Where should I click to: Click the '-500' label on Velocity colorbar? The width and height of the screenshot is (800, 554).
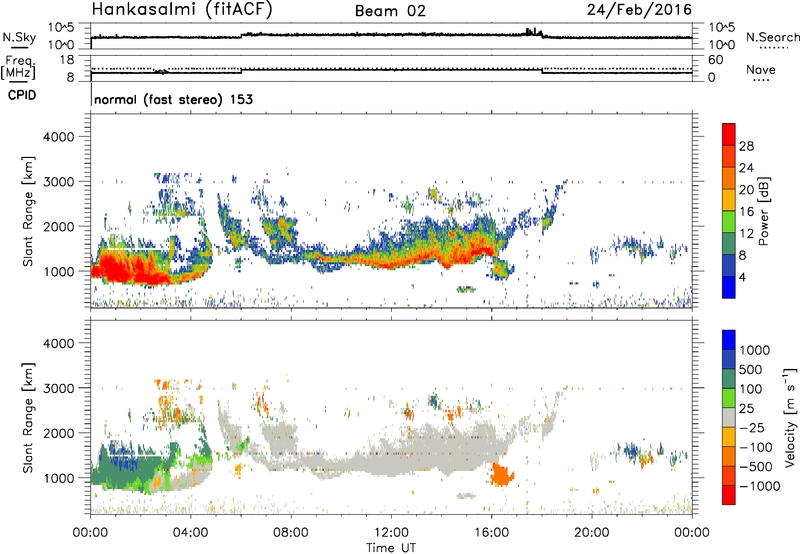(x=756, y=466)
